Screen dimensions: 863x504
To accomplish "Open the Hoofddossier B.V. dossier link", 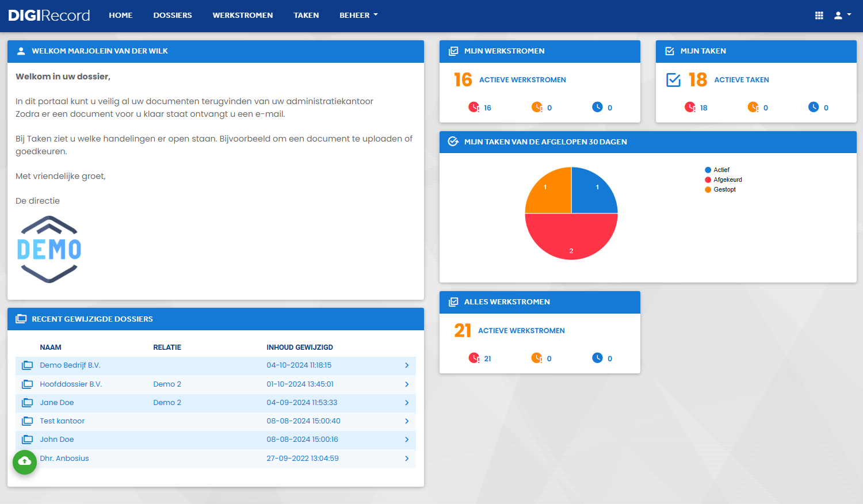I will click(x=71, y=384).
